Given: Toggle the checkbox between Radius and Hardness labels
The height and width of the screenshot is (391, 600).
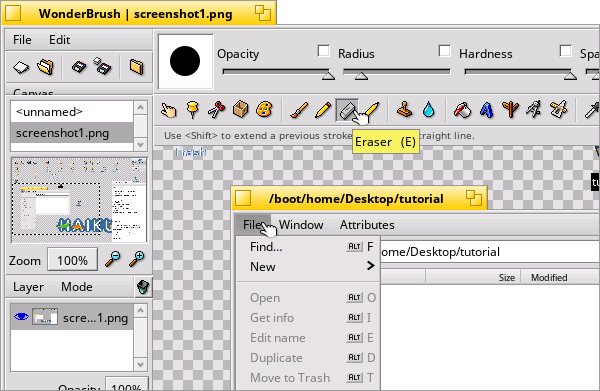Looking at the screenshot, I should [445, 51].
